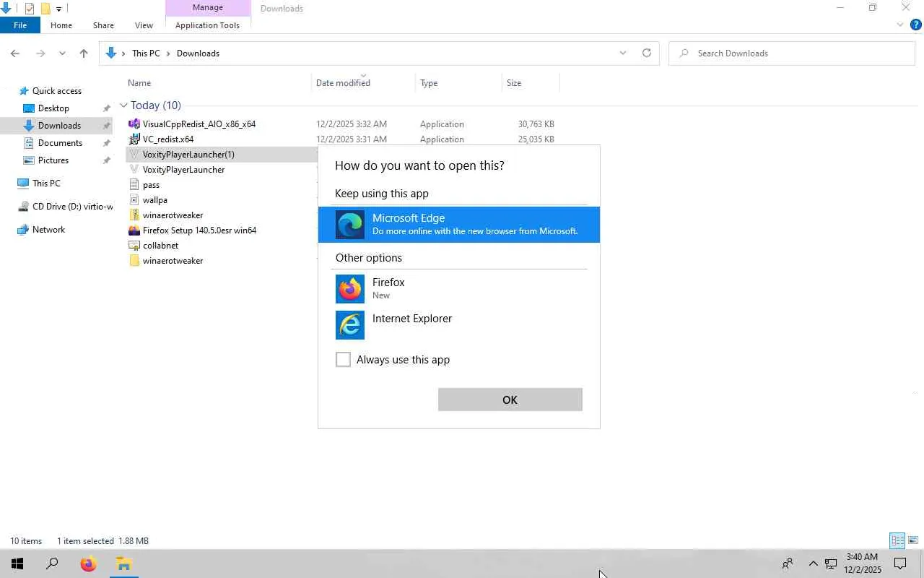This screenshot has height=578, width=924.
Task: Open the taskbar clock and calendar
Action: (x=863, y=564)
